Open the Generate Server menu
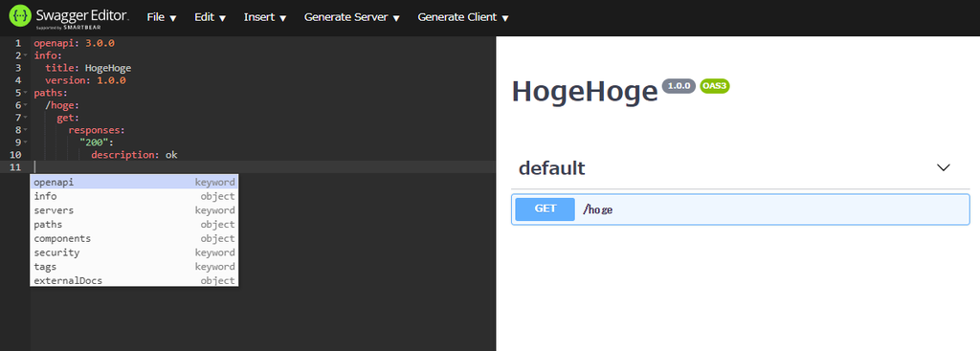 coord(352,17)
